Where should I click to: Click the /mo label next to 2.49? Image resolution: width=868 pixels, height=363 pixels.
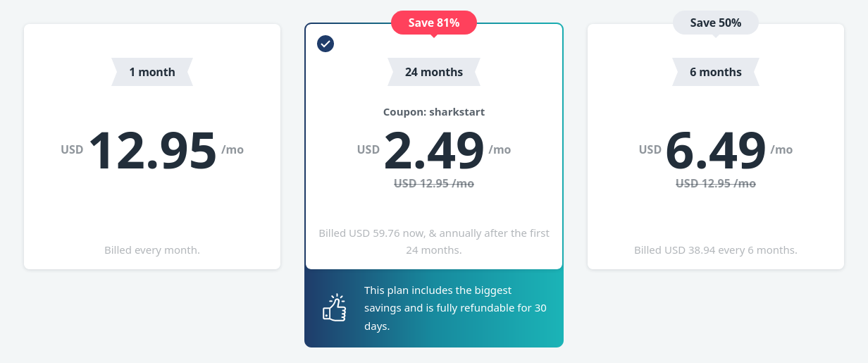click(x=500, y=149)
